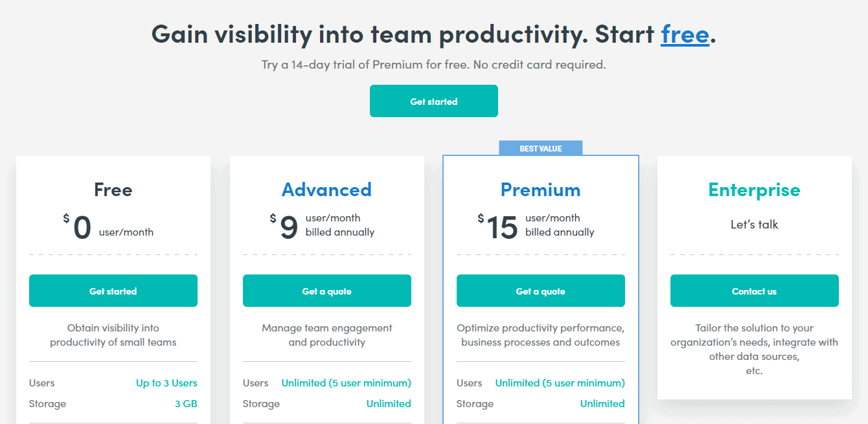Click Get a quote under Advanced plan
Viewport: 868px width, 424px height.
coord(327,291)
